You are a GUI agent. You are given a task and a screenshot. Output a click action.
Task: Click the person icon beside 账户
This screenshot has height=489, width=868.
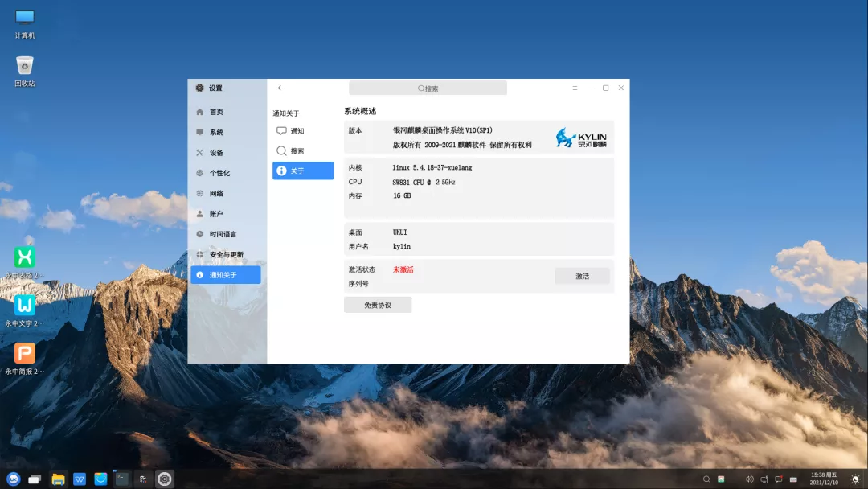click(x=200, y=214)
